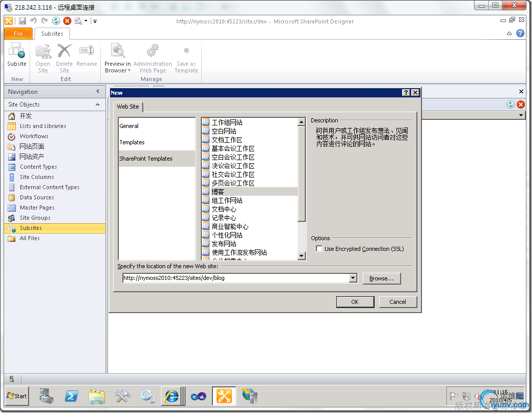Collapse the Navigation pane chevron
The image size is (532, 413).
[98, 91]
